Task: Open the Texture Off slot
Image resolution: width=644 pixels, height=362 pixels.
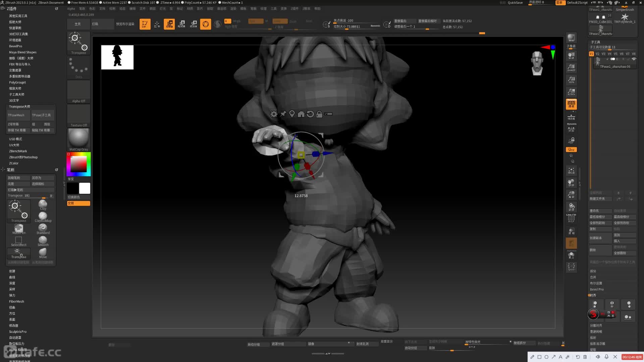Action: (78, 116)
